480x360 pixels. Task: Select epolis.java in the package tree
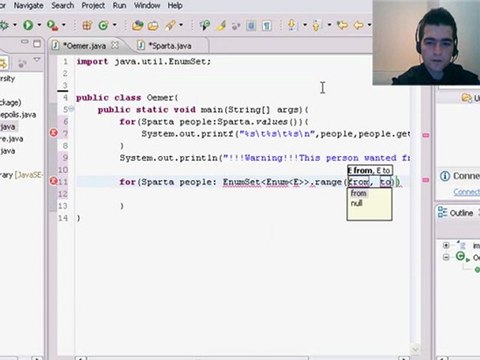coord(18,115)
